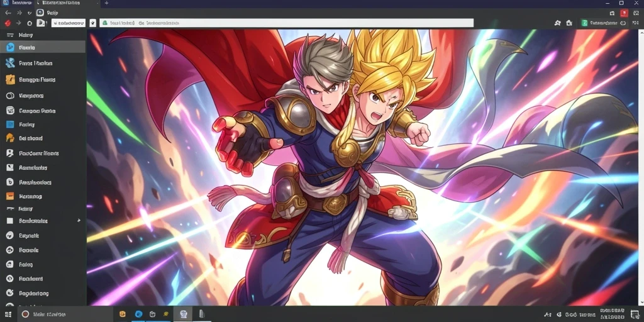Select sidebar item with blue pinwheel icon

click(43, 64)
